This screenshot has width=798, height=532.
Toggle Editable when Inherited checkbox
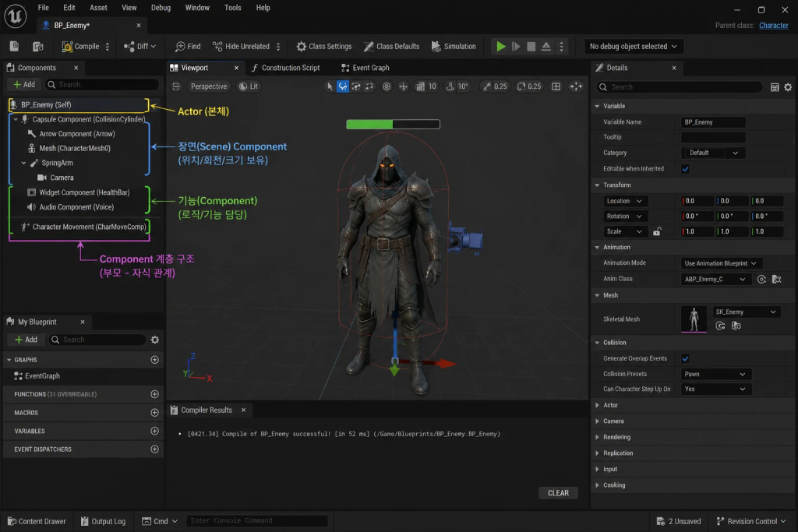click(685, 169)
